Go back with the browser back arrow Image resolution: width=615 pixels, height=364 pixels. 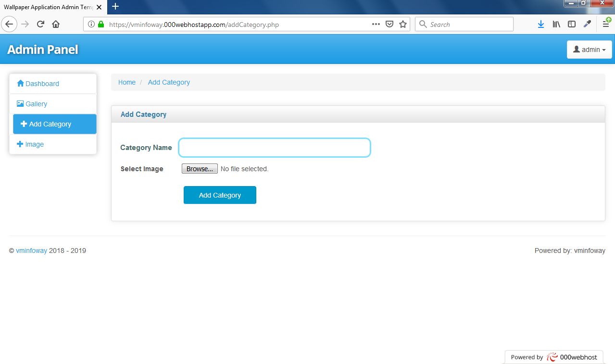[10, 24]
